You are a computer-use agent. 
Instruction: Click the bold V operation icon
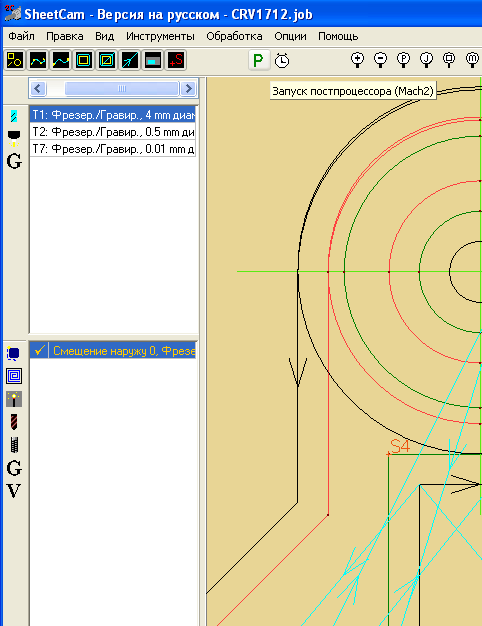point(14,490)
